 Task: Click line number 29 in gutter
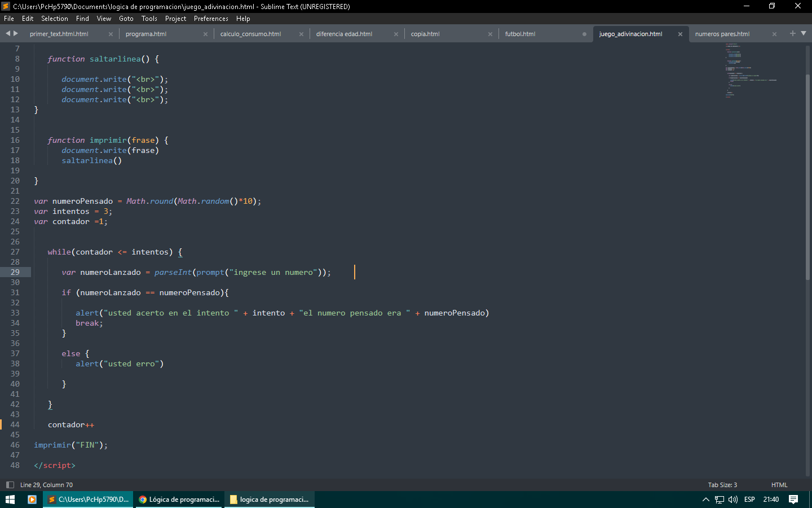15,272
